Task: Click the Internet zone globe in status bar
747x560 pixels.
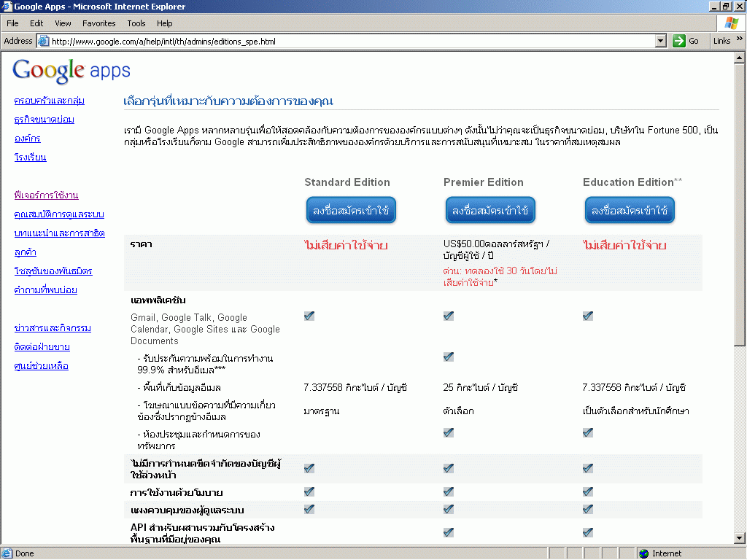Action: (x=644, y=553)
